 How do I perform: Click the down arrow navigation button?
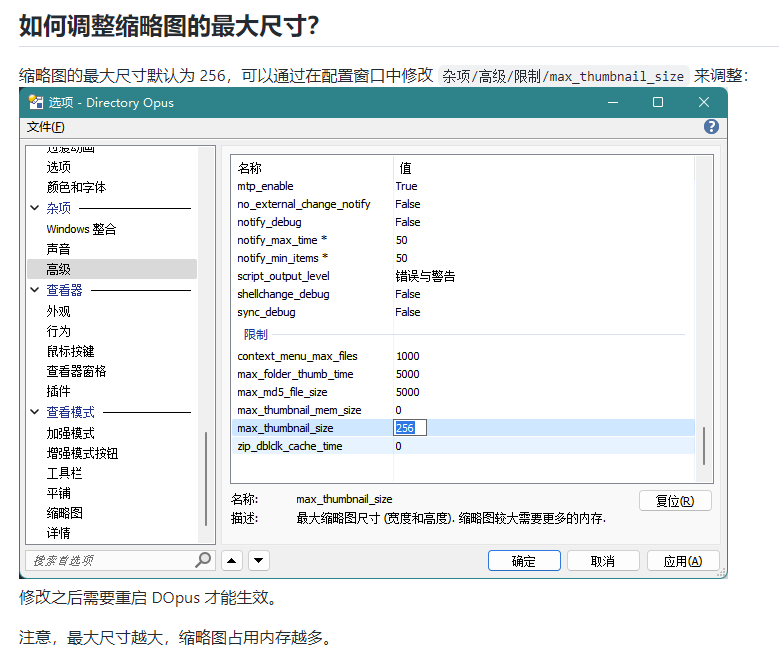tap(258, 561)
